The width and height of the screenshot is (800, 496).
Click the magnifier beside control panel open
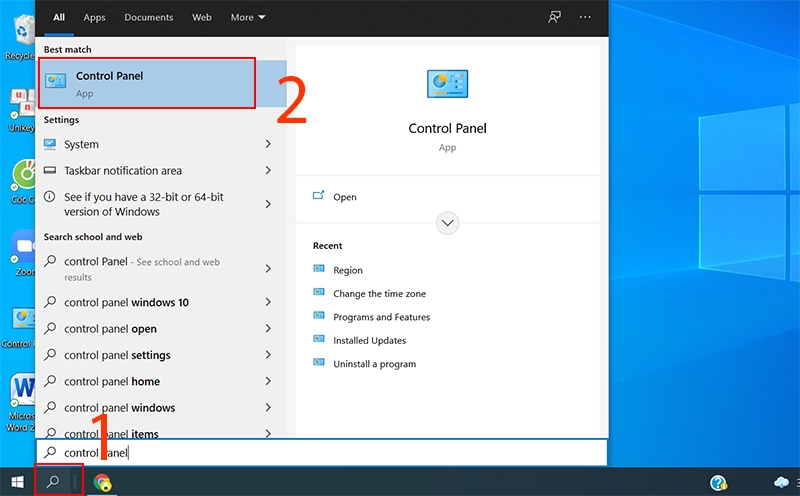coord(50,328)
